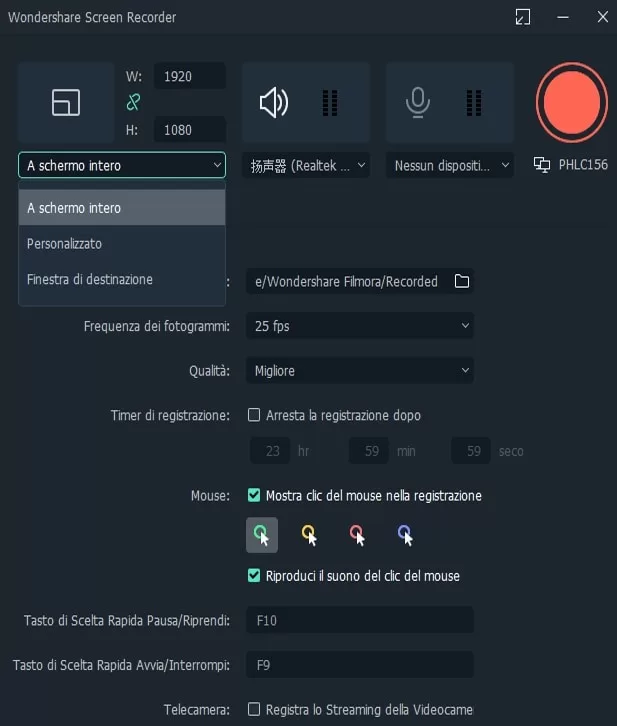
Task: Click the F10 pause hotkey field
Action: [359, 621]
